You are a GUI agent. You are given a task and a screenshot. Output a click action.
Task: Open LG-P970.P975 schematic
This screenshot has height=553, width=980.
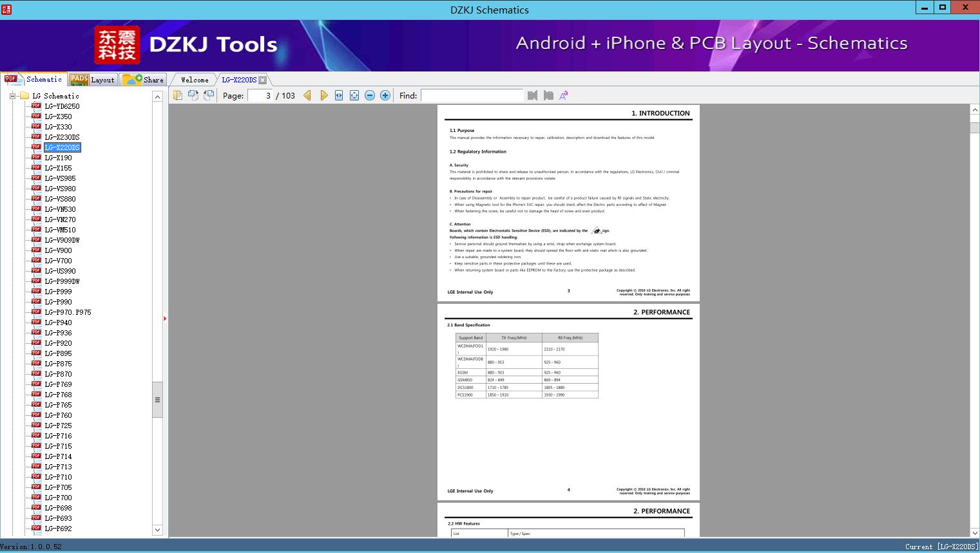tap(68, 312)
